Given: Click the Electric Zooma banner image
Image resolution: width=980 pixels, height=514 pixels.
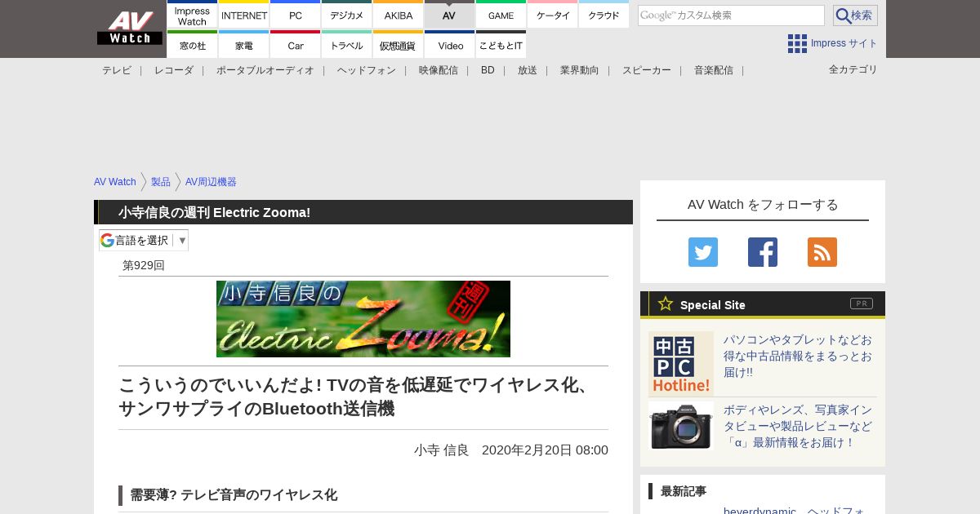Looking at the screenshot, I should click(363, 319).
